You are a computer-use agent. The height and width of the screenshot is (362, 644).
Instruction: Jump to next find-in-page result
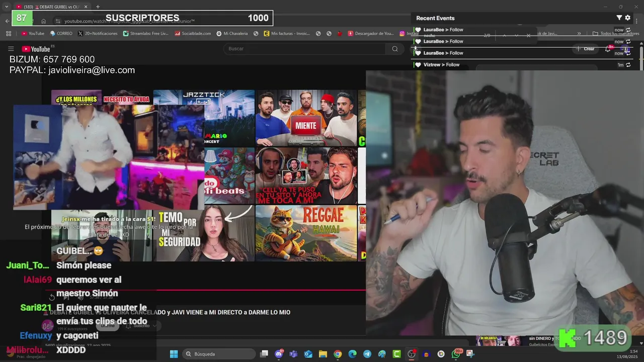pyautogui.click(x=516, y=35)
